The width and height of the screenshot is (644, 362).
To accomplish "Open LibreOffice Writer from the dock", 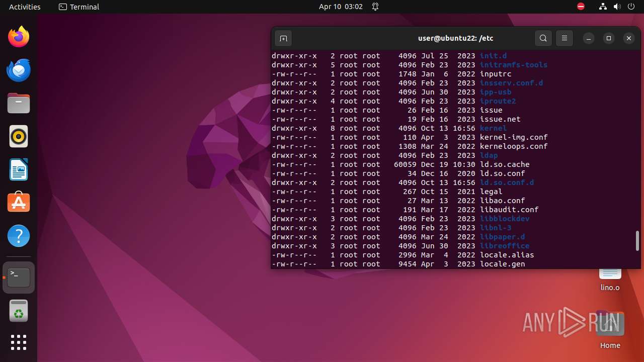I will pyautogui.click(x=19, y=169).
